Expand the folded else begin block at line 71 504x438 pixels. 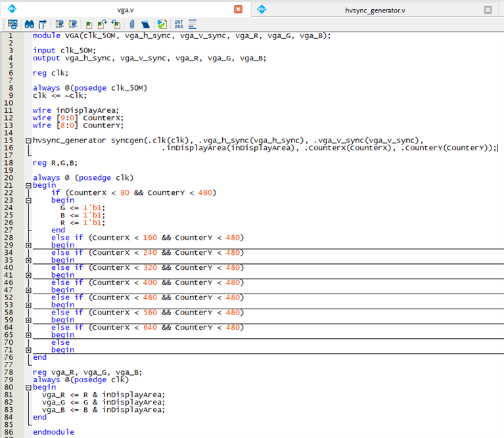(28, 350)
